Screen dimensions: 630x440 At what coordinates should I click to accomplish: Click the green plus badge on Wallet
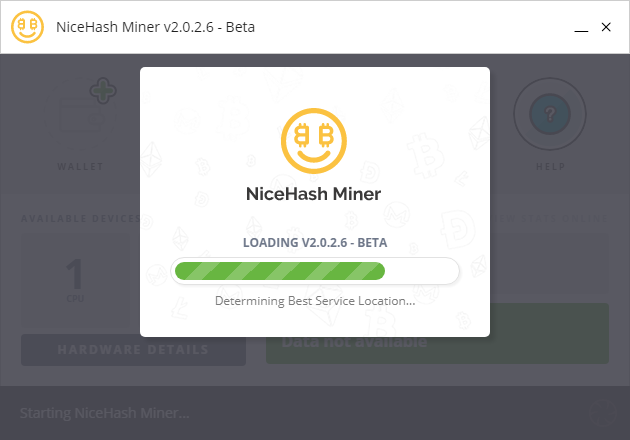(x=103, y=90)
